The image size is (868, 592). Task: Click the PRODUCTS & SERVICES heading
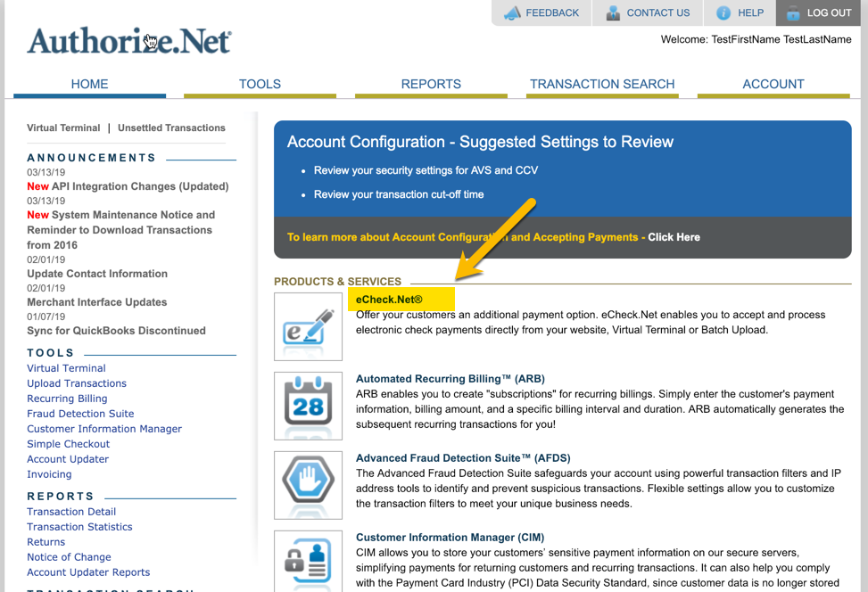click(x=338, y=281)
